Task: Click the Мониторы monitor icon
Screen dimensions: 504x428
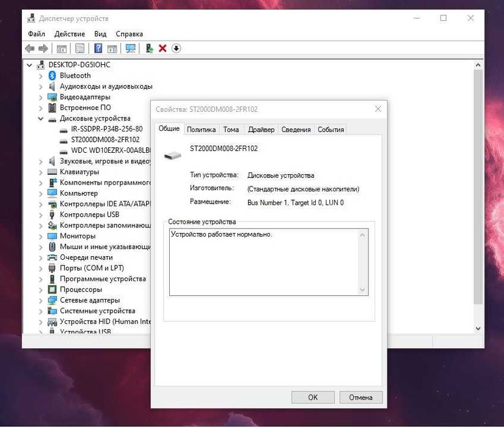Action: coord(52,236)
